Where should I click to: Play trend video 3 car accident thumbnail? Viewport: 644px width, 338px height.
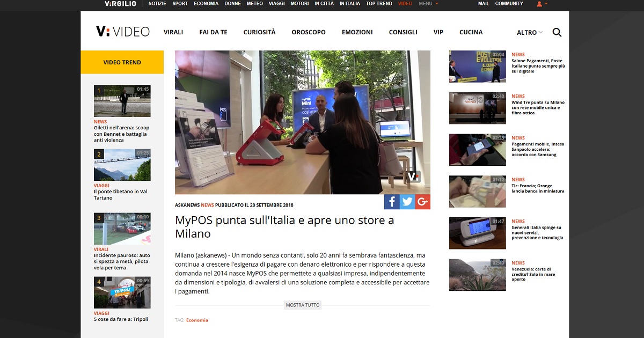point(122,229)
